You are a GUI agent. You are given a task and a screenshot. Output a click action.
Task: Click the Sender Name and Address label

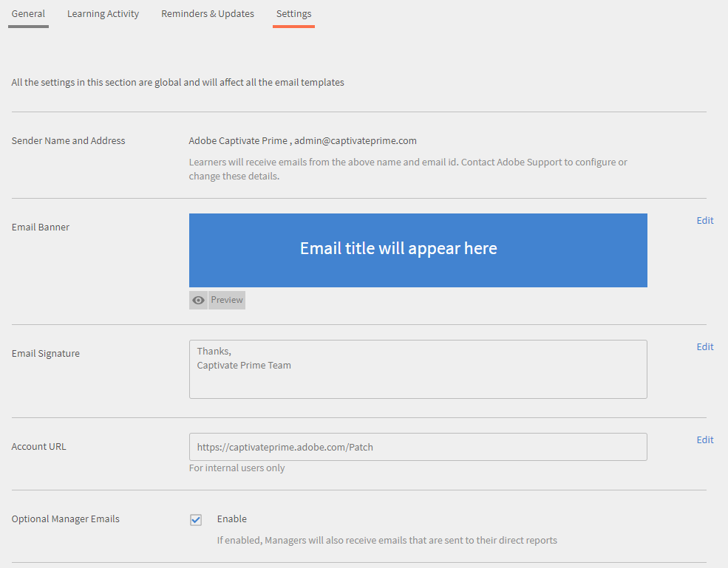click(x=68, y=140)
